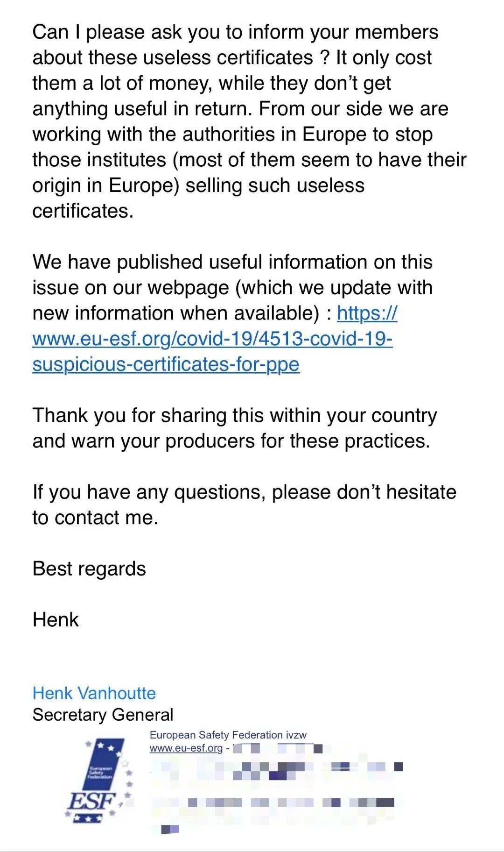Click the word 'certificates.' ending first paragraph

pyautogui.click(x=83, y=211)
